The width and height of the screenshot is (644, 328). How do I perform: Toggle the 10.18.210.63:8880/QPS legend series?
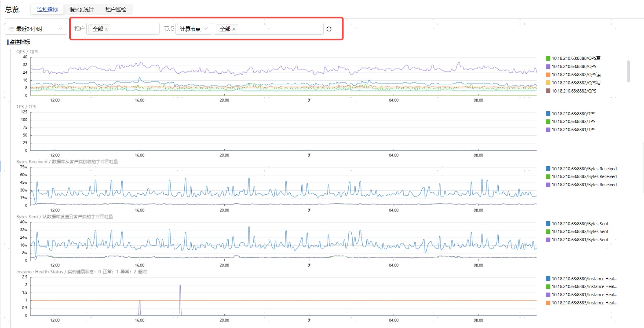tap(571, 66)
